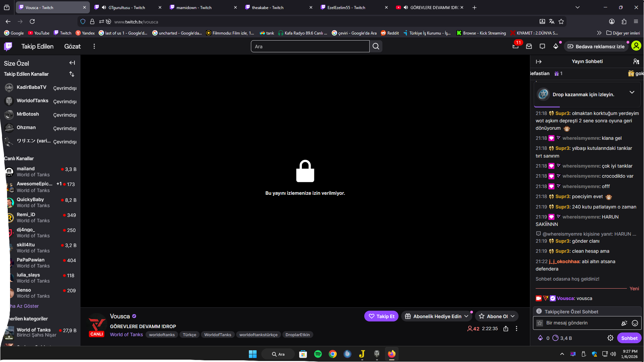The image size is (644, 362).
Task: Switch to the theakabe Twitch tab
Action: 279,7
